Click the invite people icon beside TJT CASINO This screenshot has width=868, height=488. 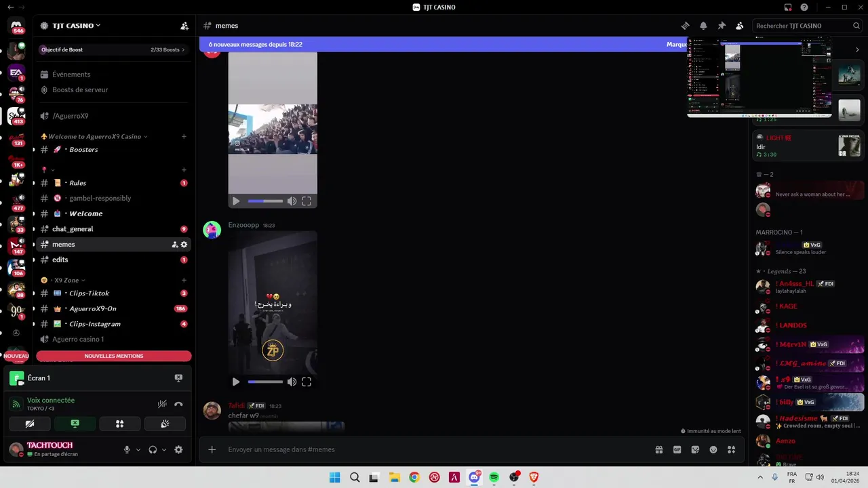click(x=184, y=26)
